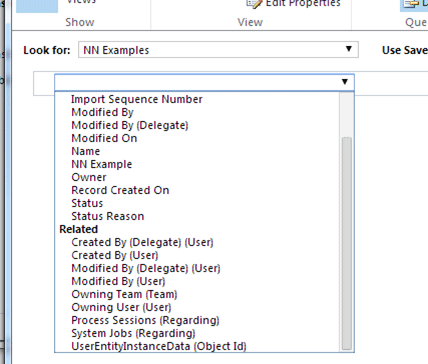Image resolution: width=428 pixels, height=364 pixels.
Task: Select Owning User (User) relationship
Action: tap(121, 307)
